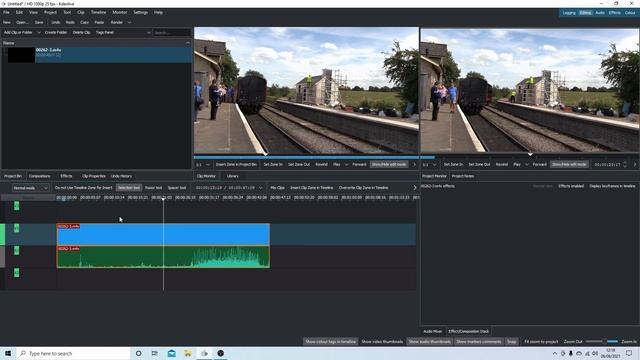Open the Timeline menu
This screenshot has height=360, width=640.
point(98,12)
